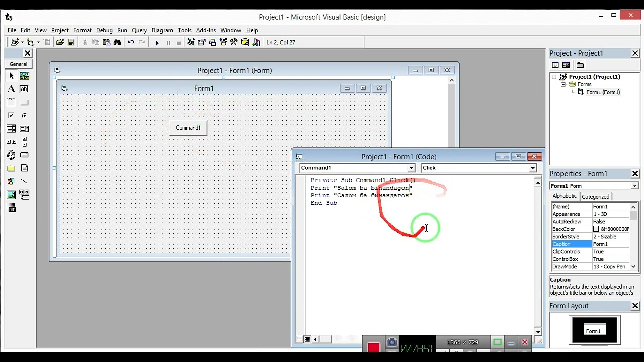Choose the Frame control tool
This screenshot has width=644, height=362.
(x=11, y=102)
